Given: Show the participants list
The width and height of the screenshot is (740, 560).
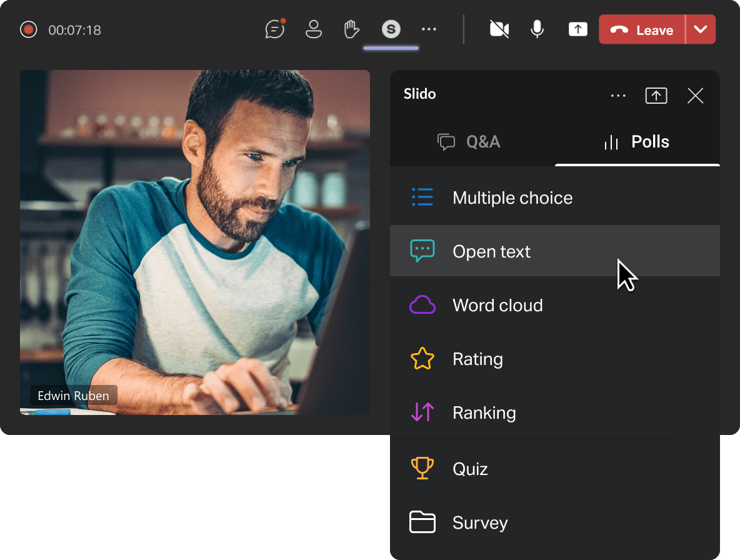Looking at the screenshot, I should pos(313,29).
